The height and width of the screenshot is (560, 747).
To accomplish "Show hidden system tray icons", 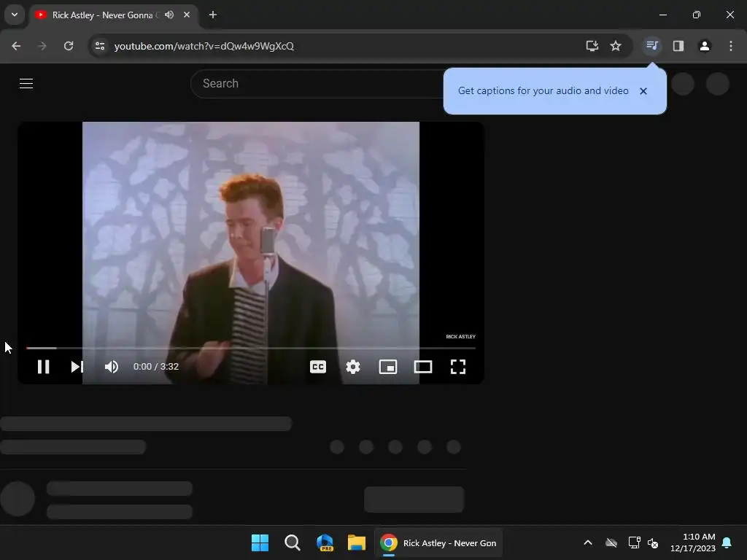I will (588, 542).
